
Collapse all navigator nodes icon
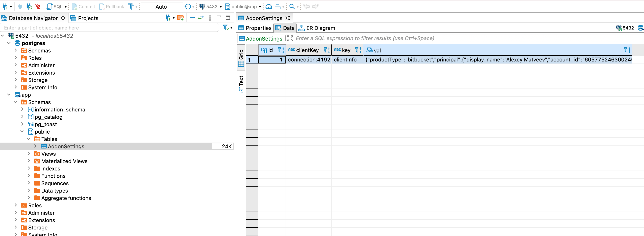coord(192,18)
